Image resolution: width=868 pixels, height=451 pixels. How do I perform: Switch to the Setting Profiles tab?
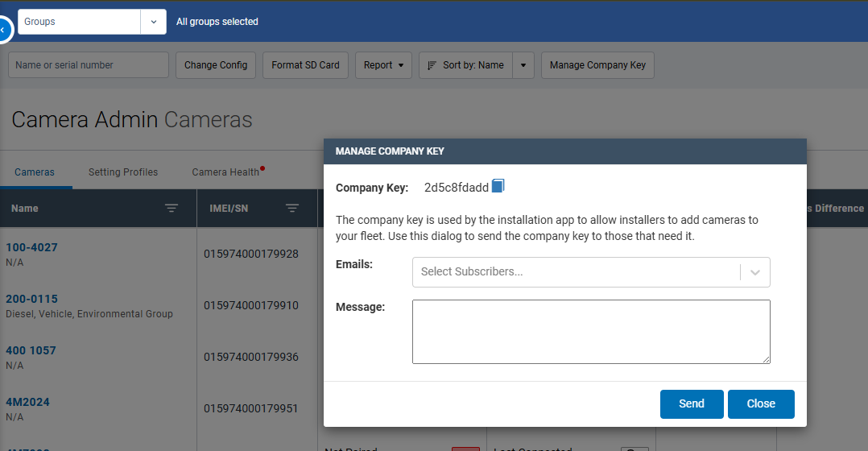point(123,172)
